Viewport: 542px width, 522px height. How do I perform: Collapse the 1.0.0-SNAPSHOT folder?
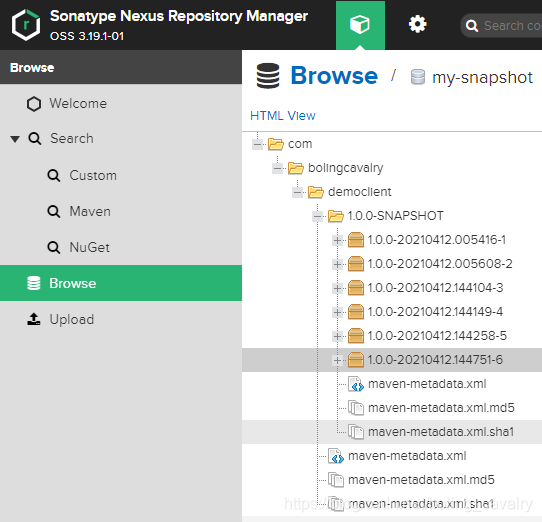pos(318,216)
